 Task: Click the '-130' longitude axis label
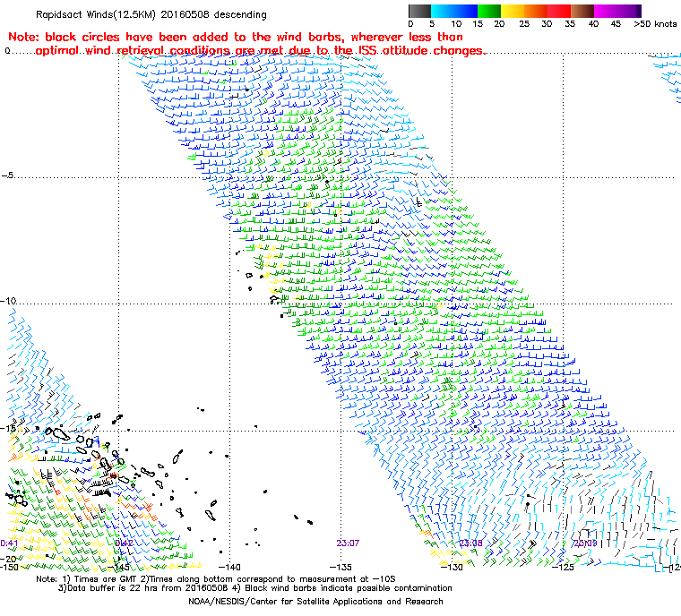pos(452,567)
